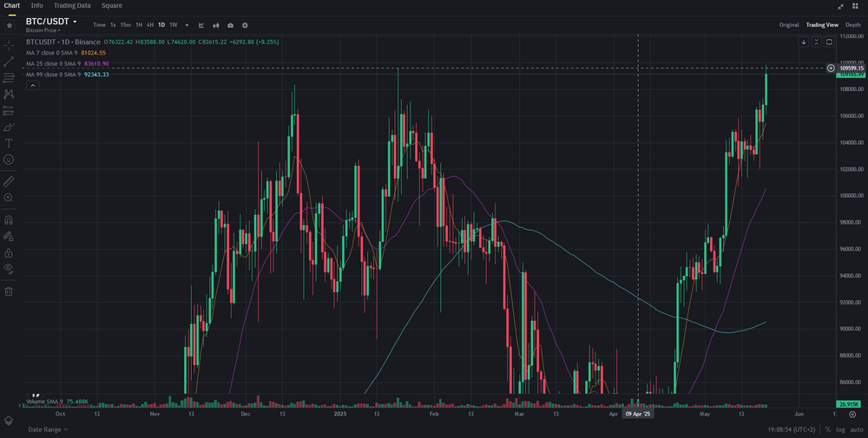Select the crosshair cursor tool
The width and height of the screenshot is (868, 438).
click(x=9, y=45)
